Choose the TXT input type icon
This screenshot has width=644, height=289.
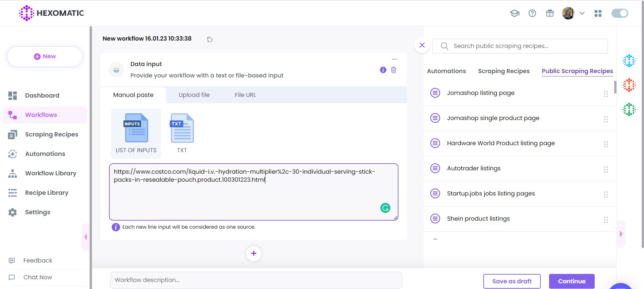(x=182, y=133)
